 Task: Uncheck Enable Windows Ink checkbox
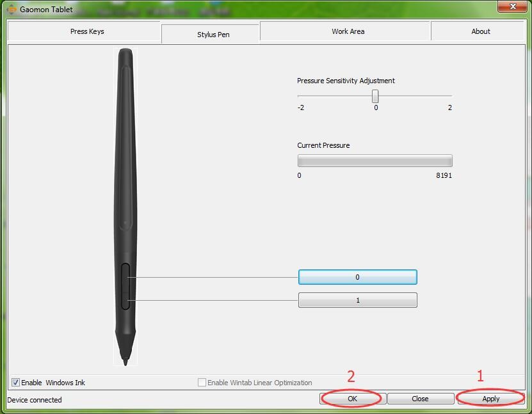[15, 383]
